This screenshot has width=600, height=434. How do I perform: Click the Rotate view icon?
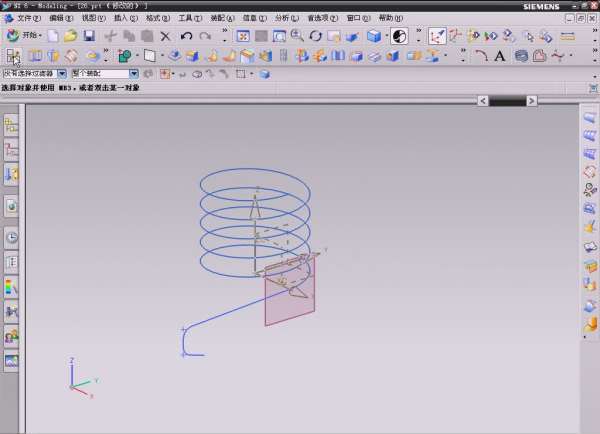[x=315, y=36]
